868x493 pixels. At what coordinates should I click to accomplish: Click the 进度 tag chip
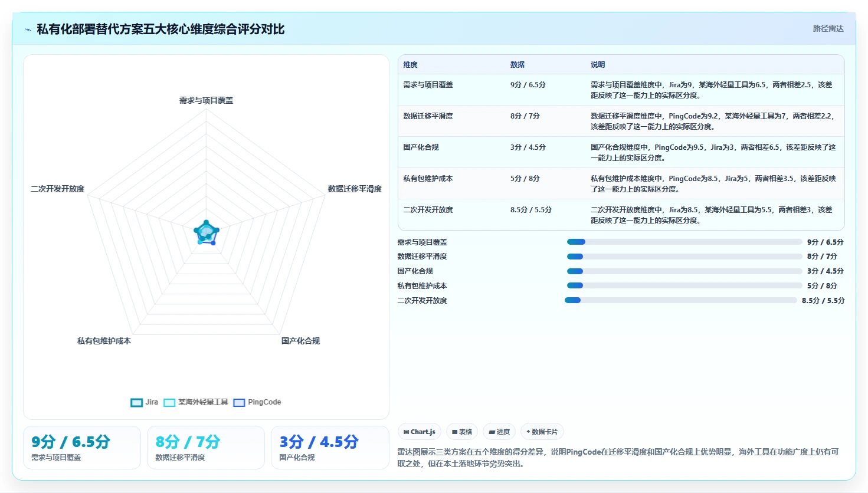(499, 432)
